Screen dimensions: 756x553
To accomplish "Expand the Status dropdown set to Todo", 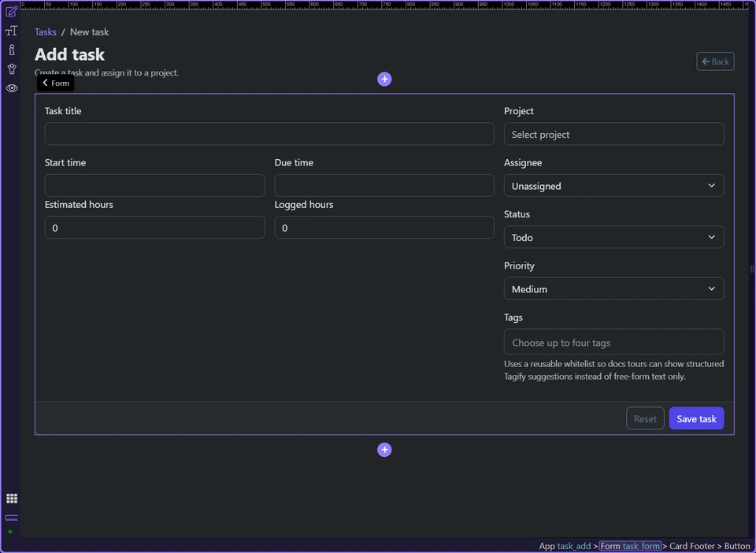I will coord(613,237).
